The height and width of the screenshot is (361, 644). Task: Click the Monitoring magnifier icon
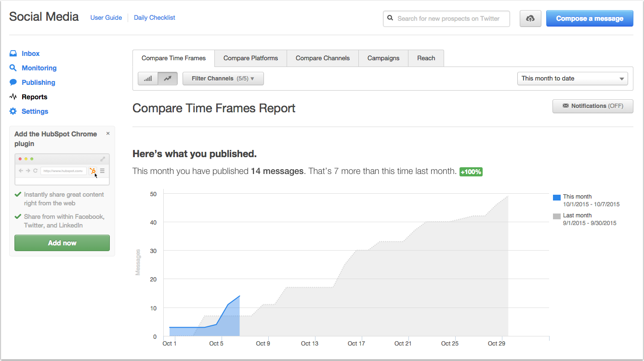pos(13,68)
